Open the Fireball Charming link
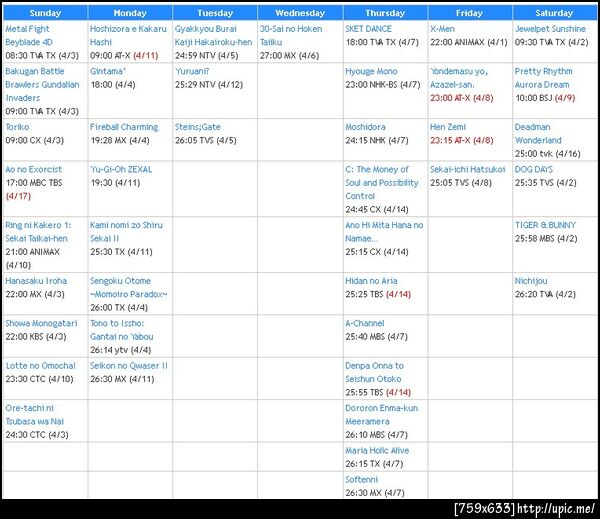This screenshot has height=519, width=600. [124, 127]
